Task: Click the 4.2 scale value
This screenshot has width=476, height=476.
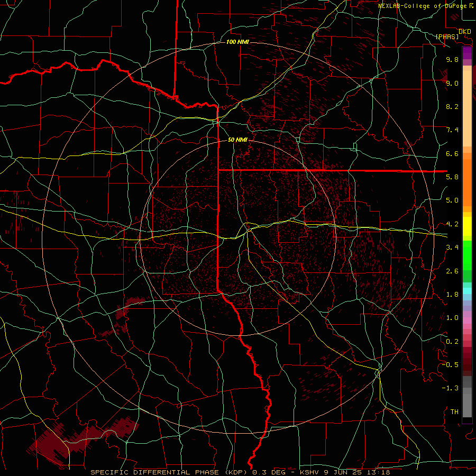Action: point(452,224)
